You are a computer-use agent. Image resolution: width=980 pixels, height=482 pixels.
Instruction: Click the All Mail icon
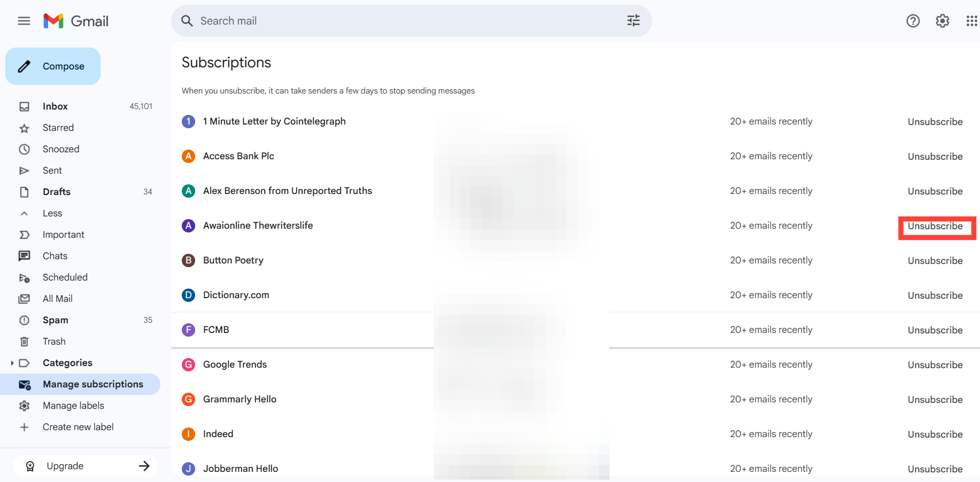tap(24, 299)
